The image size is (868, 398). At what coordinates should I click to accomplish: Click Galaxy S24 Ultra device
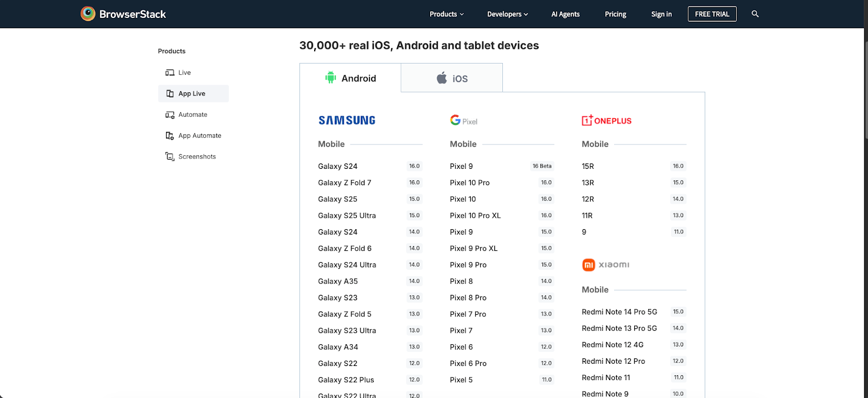click(347, 265)
